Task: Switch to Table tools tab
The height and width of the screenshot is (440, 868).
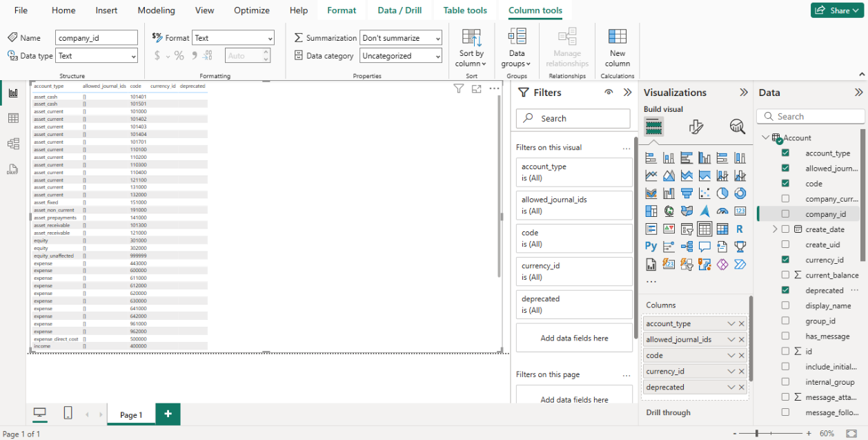Action: coord(464,10)
